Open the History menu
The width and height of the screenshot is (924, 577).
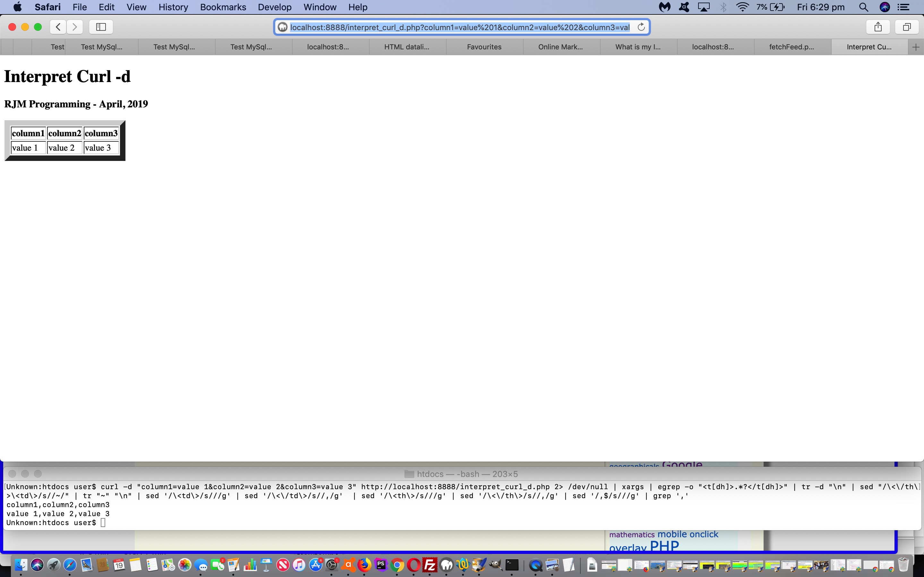(x=173, y=7)
